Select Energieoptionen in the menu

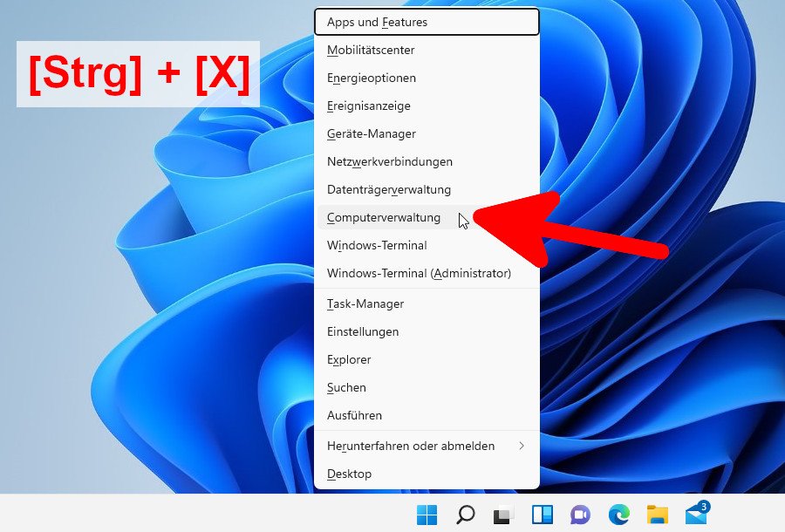(372, 78)
